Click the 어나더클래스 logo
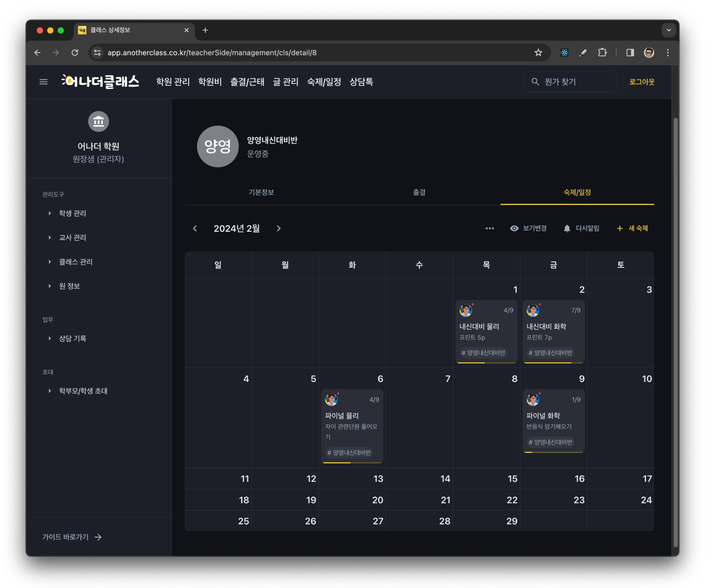The width and height of the screenshot is (718, 588). click(100, 82)
